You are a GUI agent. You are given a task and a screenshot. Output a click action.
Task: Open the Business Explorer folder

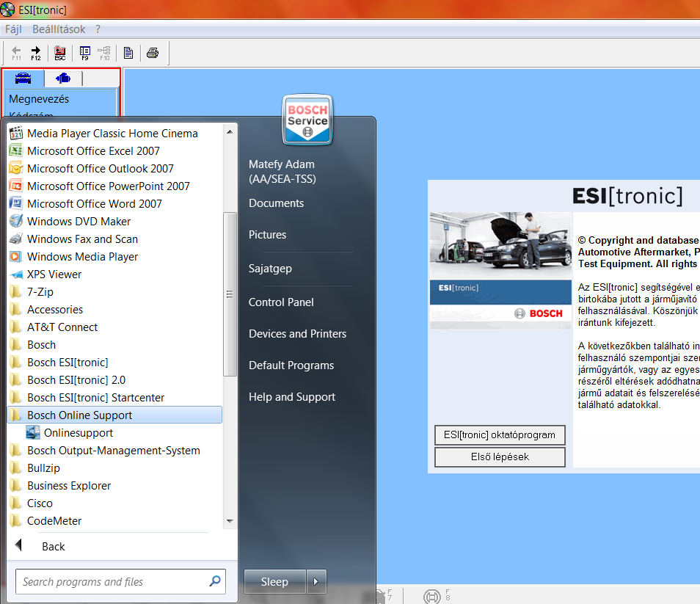pos(114,486)
